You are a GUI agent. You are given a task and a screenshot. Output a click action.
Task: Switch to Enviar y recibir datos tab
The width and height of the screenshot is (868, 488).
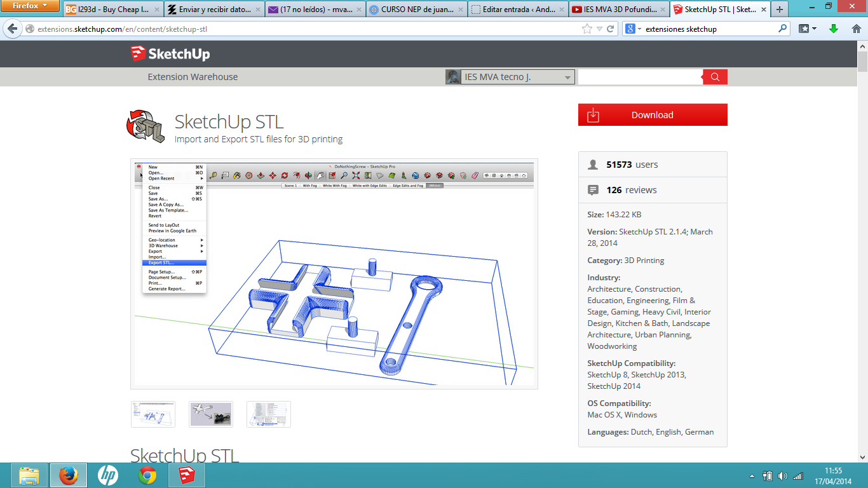click(x=214, y=10)
